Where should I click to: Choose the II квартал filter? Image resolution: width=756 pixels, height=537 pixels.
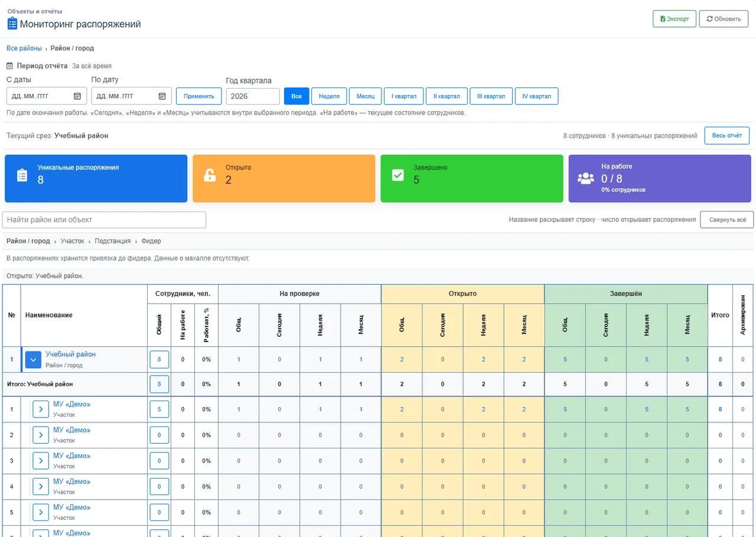447,96
